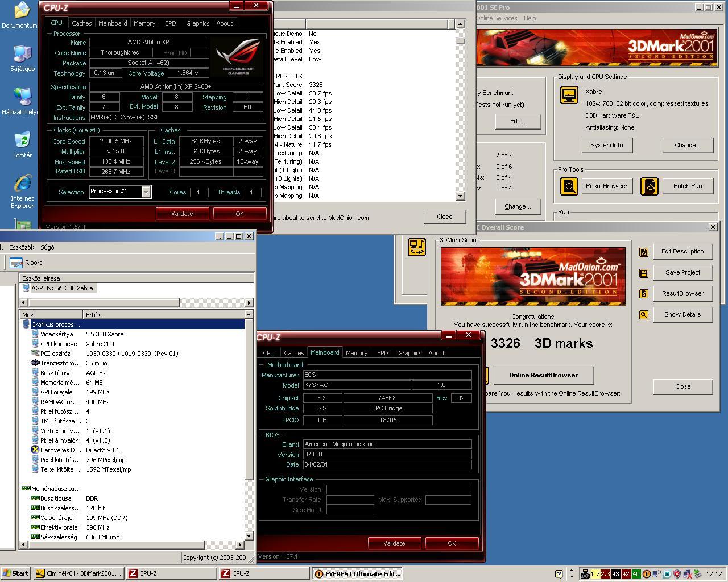The image size is (728, 582).
Task: Click the Edit... button in 3DMark main window
Action: (x=518, y=121)
